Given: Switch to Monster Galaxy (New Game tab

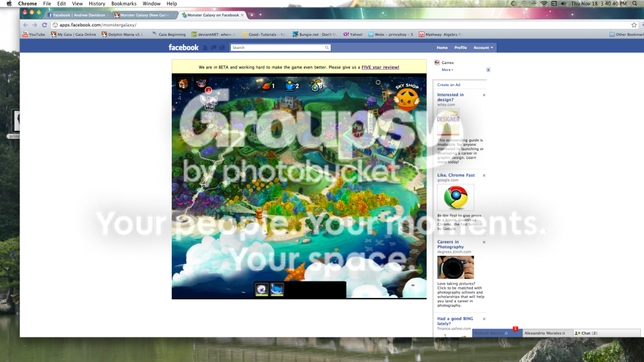Looking at the screenshot, I should coord(144,15).
